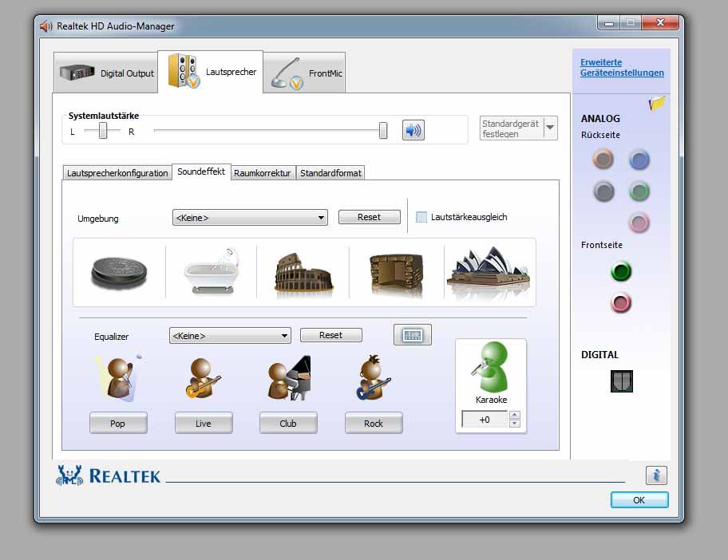Screen dimensions: 728x560
Task: Click the Standardgerät festlegen button text
Action: 511,128
